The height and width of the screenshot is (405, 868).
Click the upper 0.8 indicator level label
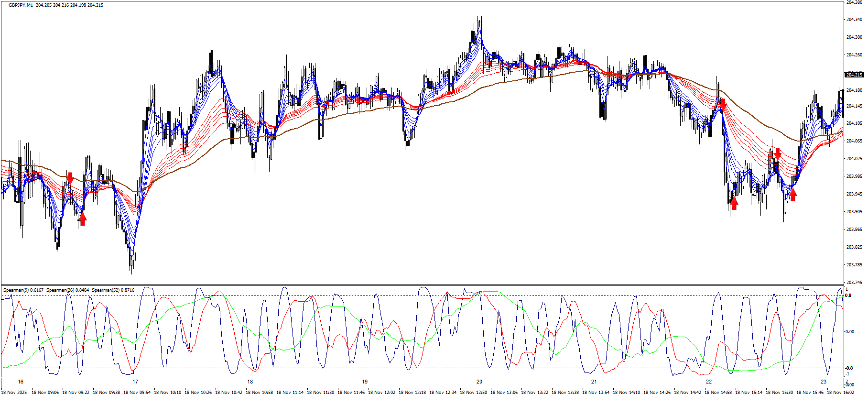pos(848,296)
